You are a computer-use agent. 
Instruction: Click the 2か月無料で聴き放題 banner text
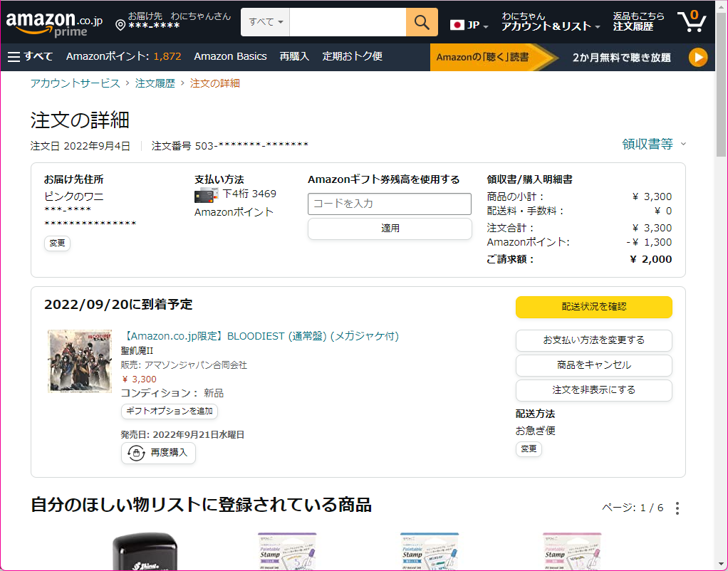(622, 58)
